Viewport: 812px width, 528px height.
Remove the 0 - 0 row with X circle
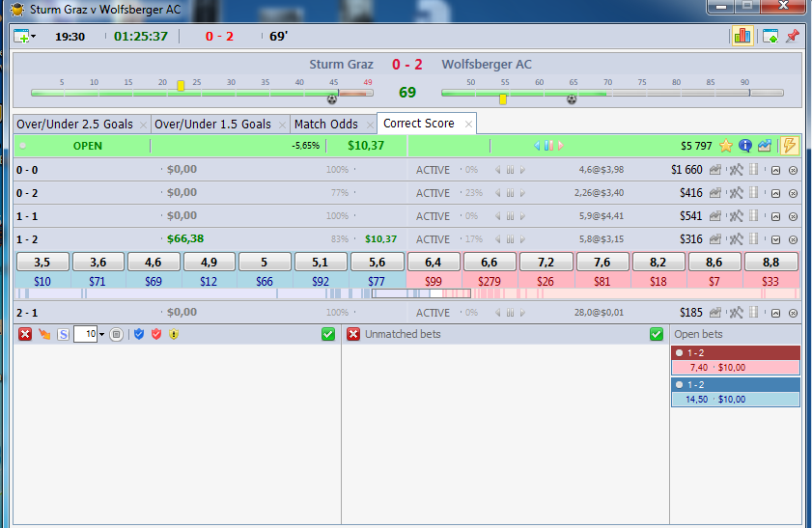click(x=793, y=170)
